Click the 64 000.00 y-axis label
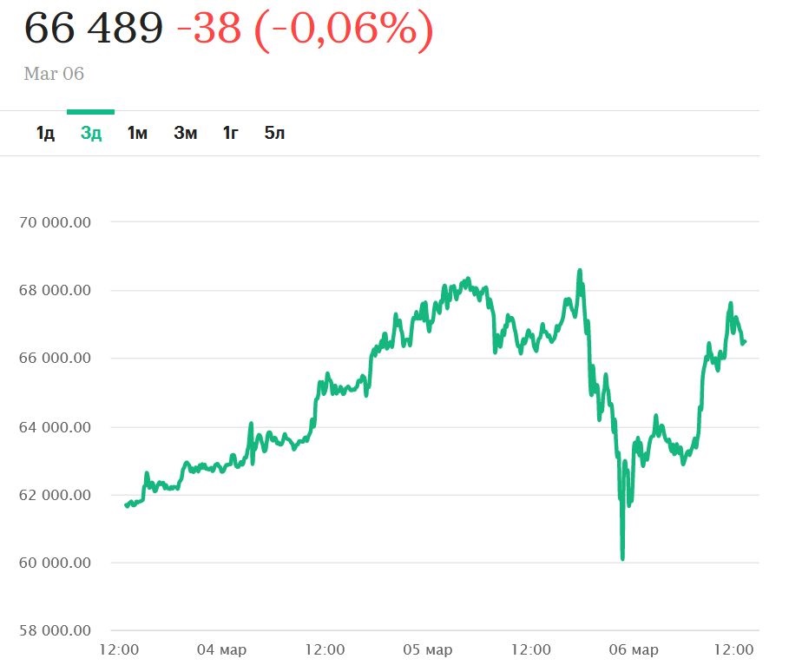 (54, 427)
